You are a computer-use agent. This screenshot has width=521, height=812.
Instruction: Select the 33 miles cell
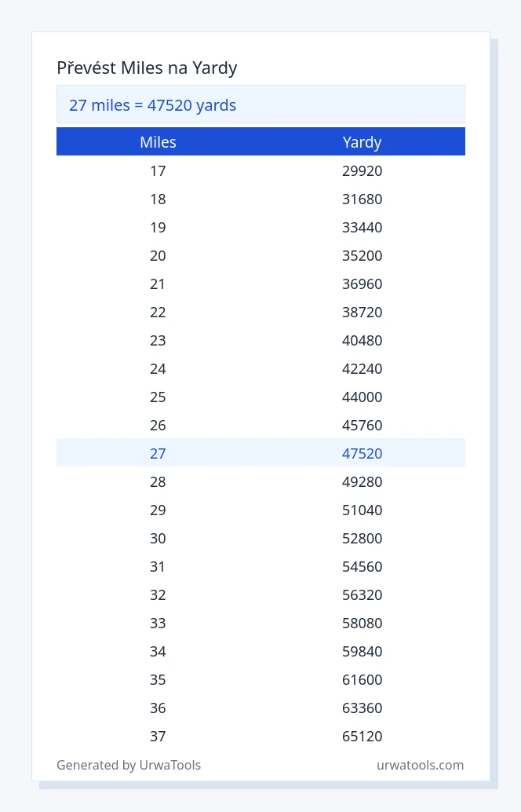(158, 623)
